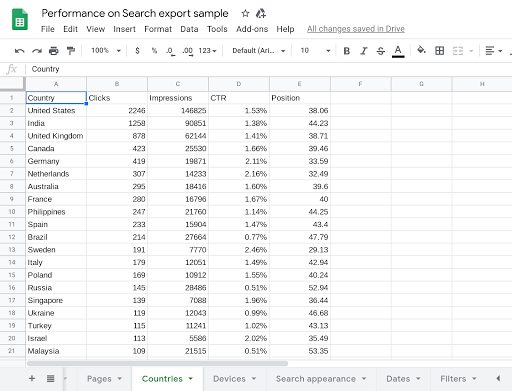The image size is (512, 391).
Task: Switch to the Filters sheet tab
Action: tap(453, 379)
